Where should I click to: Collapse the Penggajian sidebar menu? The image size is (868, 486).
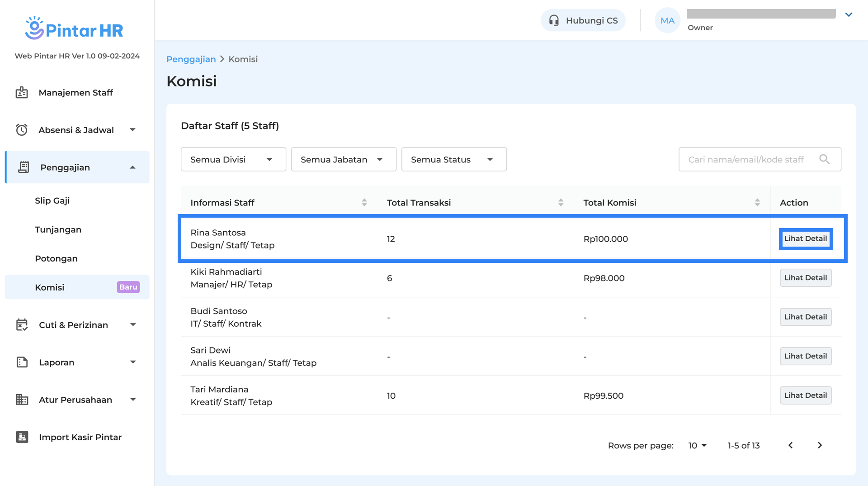click(x=132, y=167)
